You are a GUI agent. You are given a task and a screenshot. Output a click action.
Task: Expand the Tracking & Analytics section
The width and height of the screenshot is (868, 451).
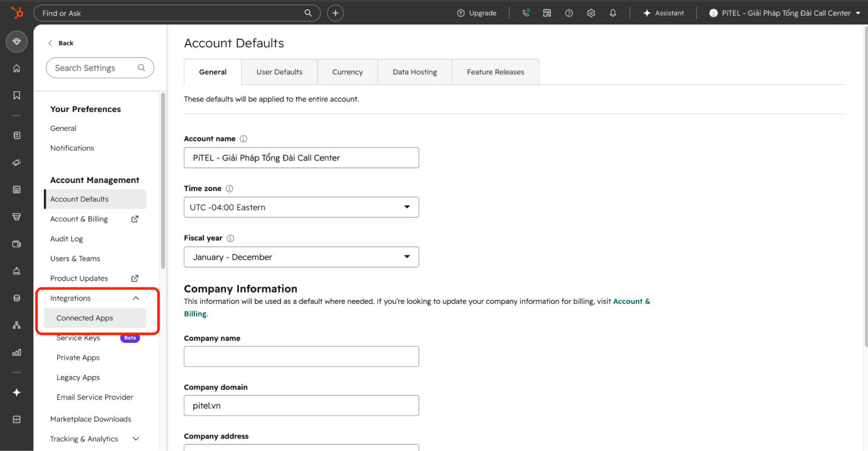(x=136, y=439)
